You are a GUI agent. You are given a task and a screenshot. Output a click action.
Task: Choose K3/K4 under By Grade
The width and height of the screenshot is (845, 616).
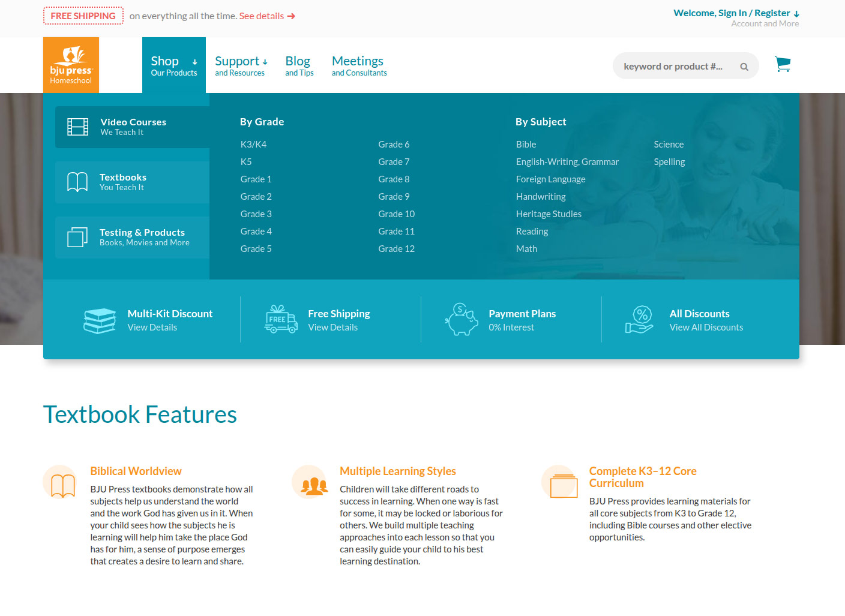coord(253,145)
